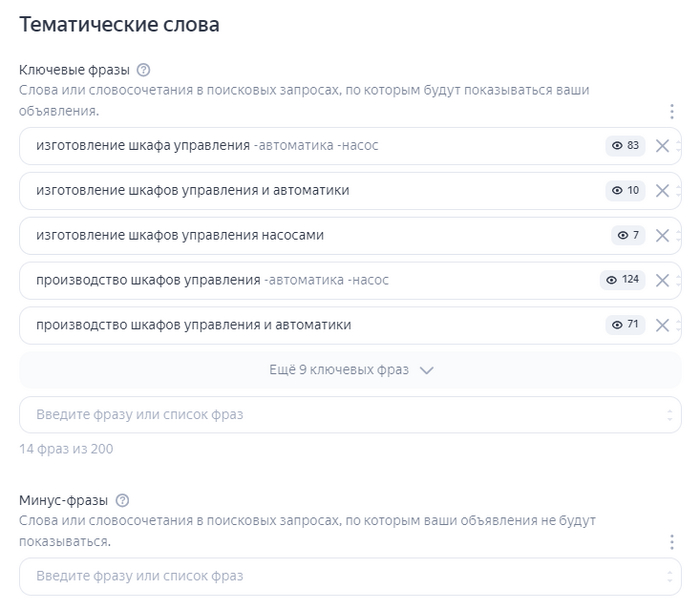Screen dimensions: 700x610
Task: Open three-dot menu for key phrases
Action: (x=672, y=111)
